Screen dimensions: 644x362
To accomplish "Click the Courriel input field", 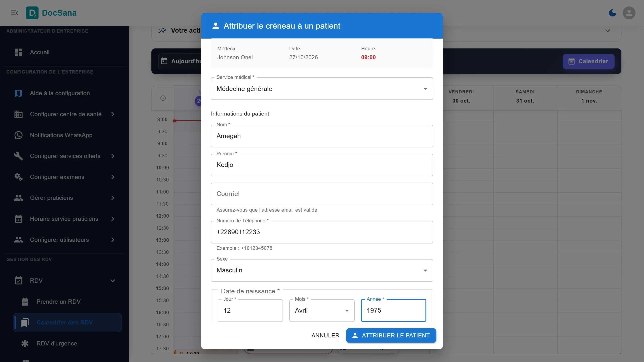I will point(322,194).
